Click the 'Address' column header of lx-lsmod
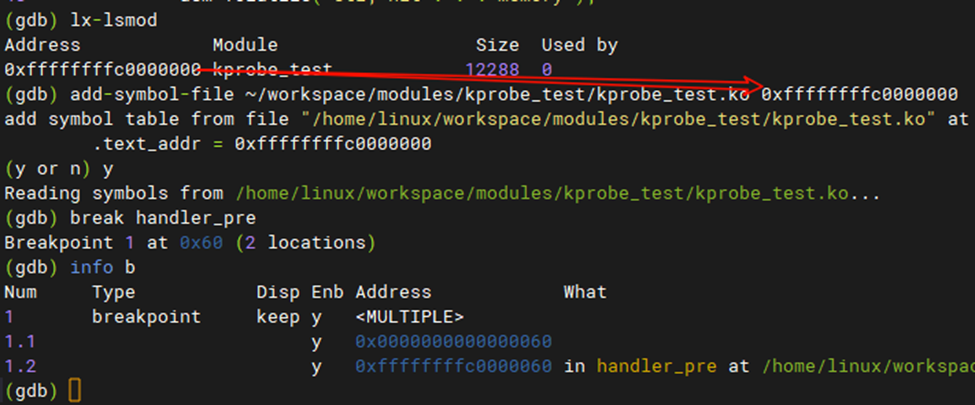Screen dimensions: 975x405 point(42,45)
